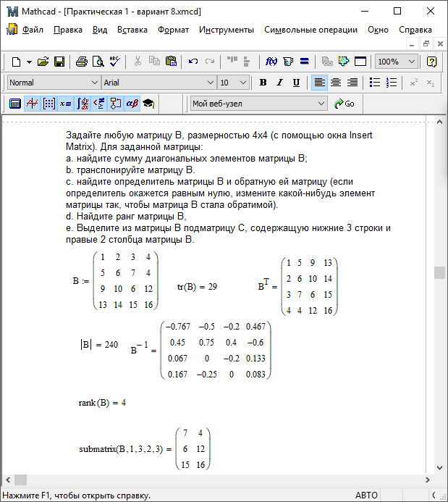Align regions across icon
Screen dimensions: 448x502
click(x=232, y=62)
